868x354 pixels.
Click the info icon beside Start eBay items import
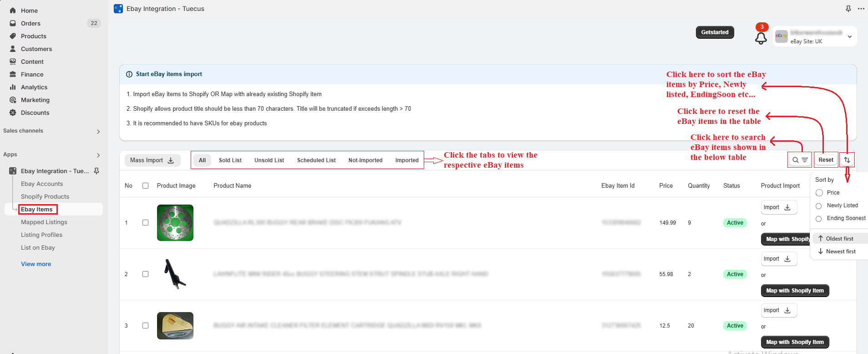129,74
